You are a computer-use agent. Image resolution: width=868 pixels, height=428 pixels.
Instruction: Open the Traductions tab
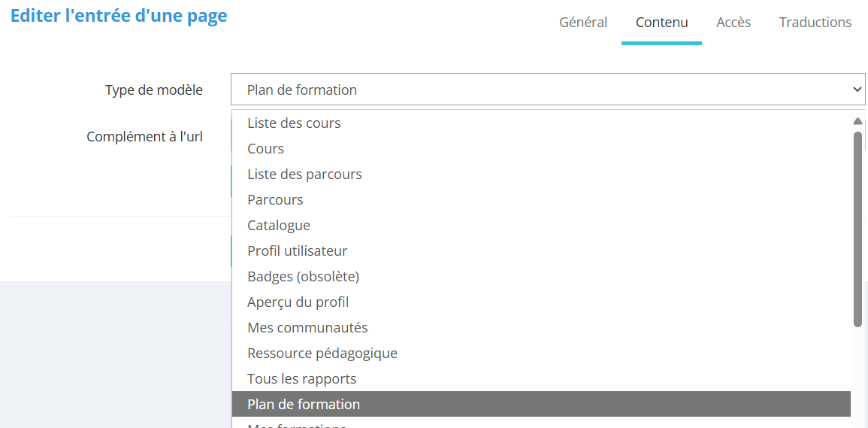(815, 23)
